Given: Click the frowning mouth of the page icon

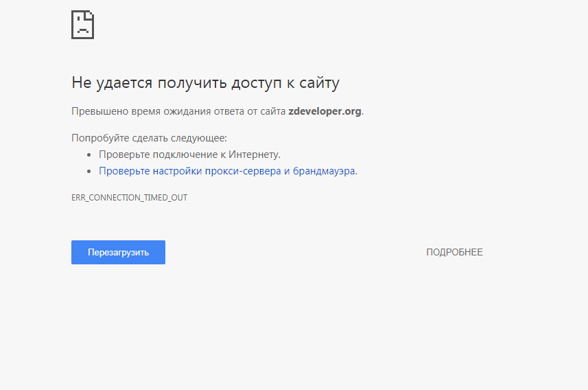Looking at the screenshot, I should pos(82,31).
